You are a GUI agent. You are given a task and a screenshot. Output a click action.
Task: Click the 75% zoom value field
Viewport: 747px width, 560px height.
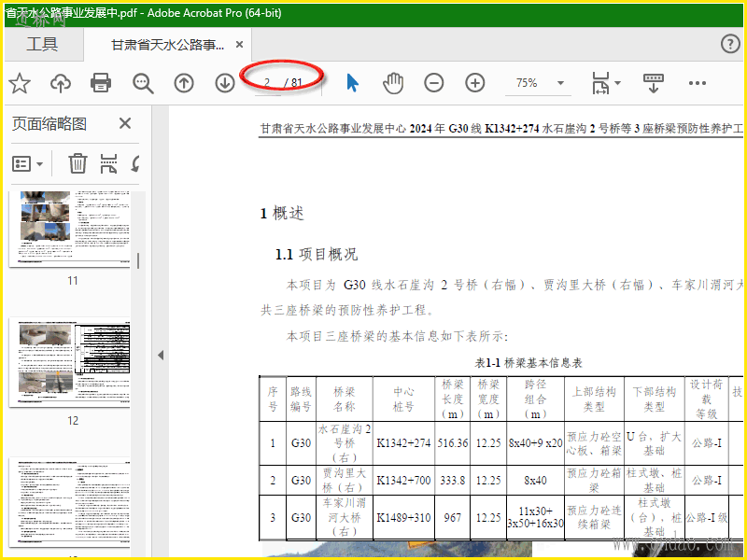coord(527,83)
